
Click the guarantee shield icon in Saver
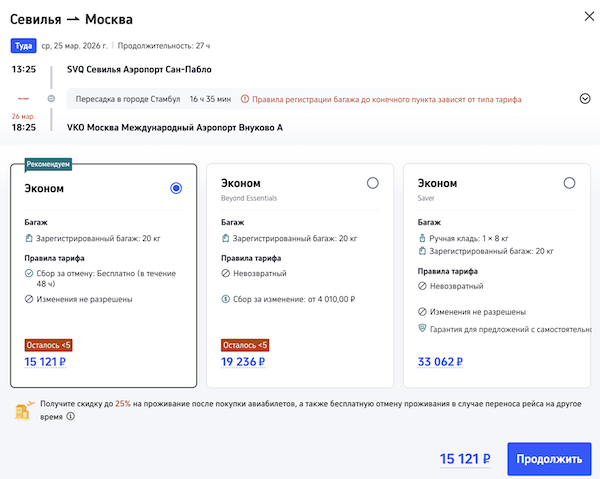pyautogui.click(x=423, y=328)
